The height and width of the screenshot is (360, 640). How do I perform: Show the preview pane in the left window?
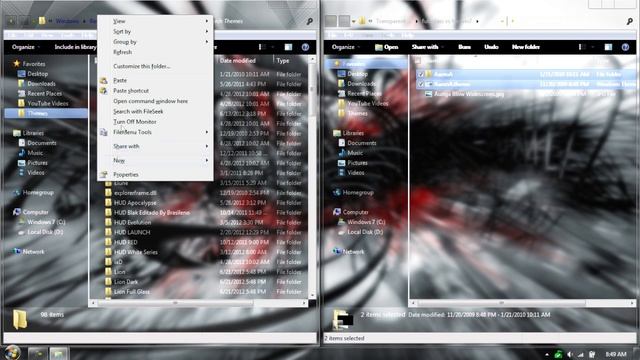(289, 47)
